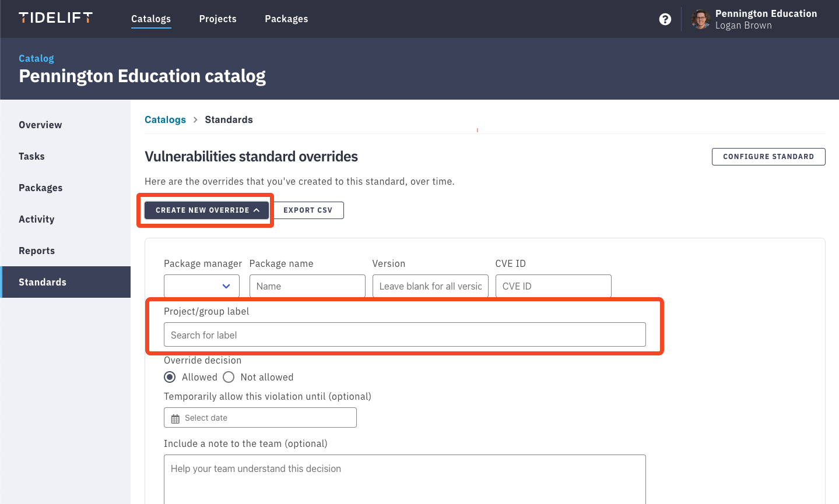This screenshot has width=839, height=504.
Task: Click the Catalog link above the title
Action: pyautogui.click(x=36, y=58)
